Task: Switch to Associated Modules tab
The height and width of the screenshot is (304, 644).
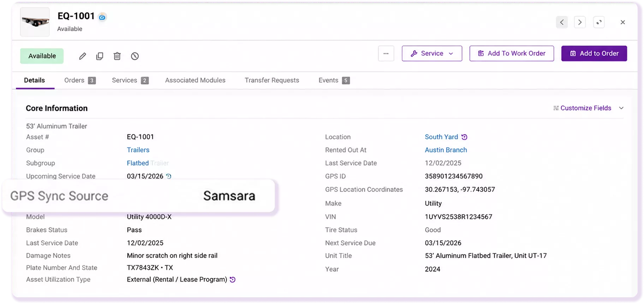Action: coord(195,80)
